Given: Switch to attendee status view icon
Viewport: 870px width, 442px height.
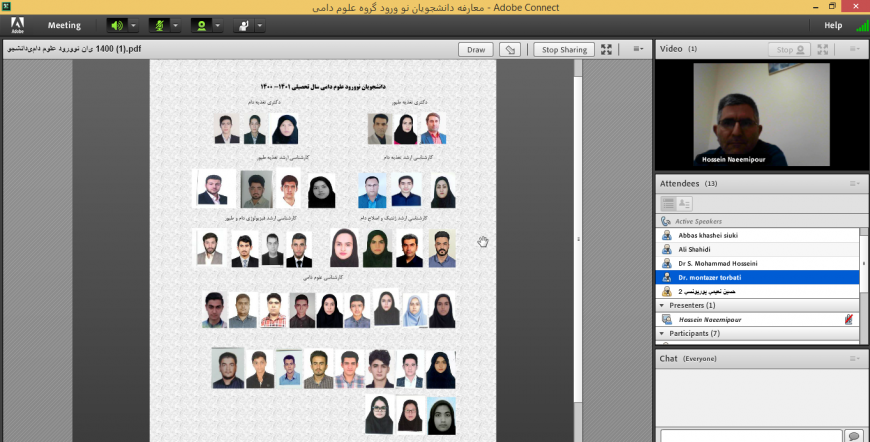Looking at the screenshot, I should 685,204.
